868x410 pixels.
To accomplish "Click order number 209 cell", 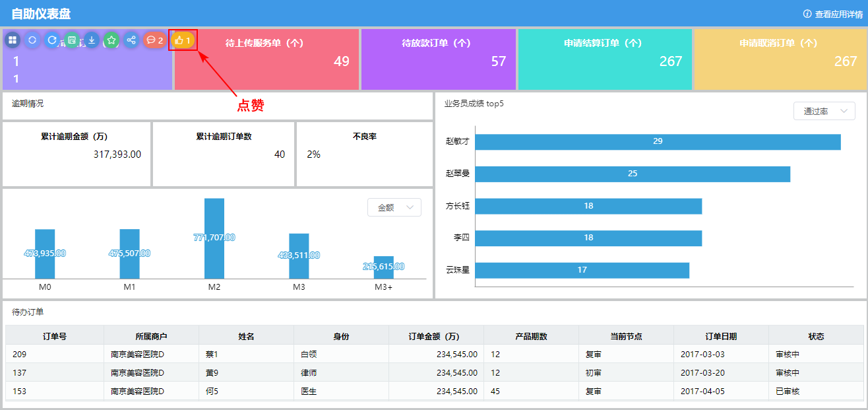I will coord(55,354).
